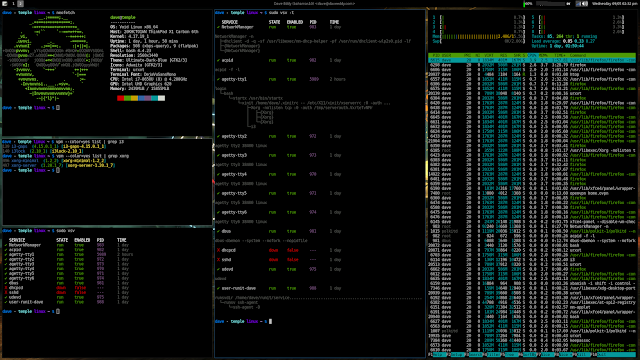
Task: Click agetty-tty2 service row in middle vsv terminal
Action: pos(279,136)
